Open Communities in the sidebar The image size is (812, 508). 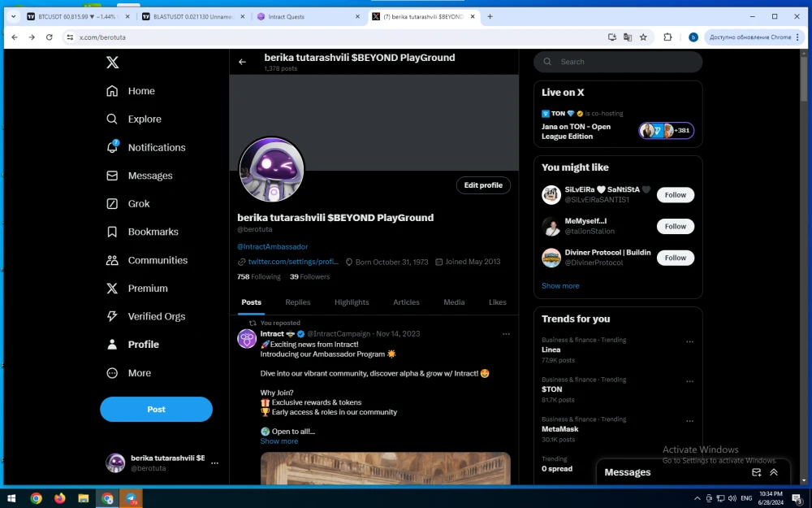pos(146,260)
